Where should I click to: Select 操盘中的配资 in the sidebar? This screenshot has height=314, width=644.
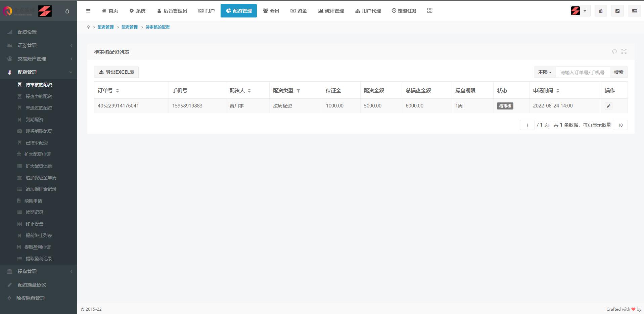39,96
